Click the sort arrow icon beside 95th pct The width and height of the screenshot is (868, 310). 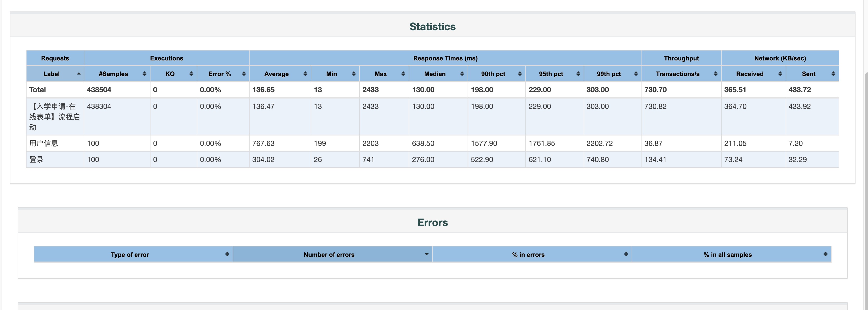pyautogui.click(x=578, y=74)
